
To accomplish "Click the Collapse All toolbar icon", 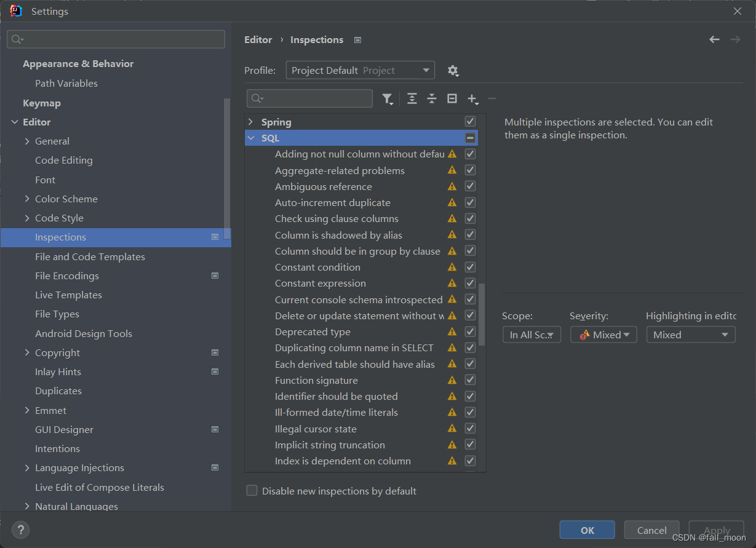I will (432, 98).
